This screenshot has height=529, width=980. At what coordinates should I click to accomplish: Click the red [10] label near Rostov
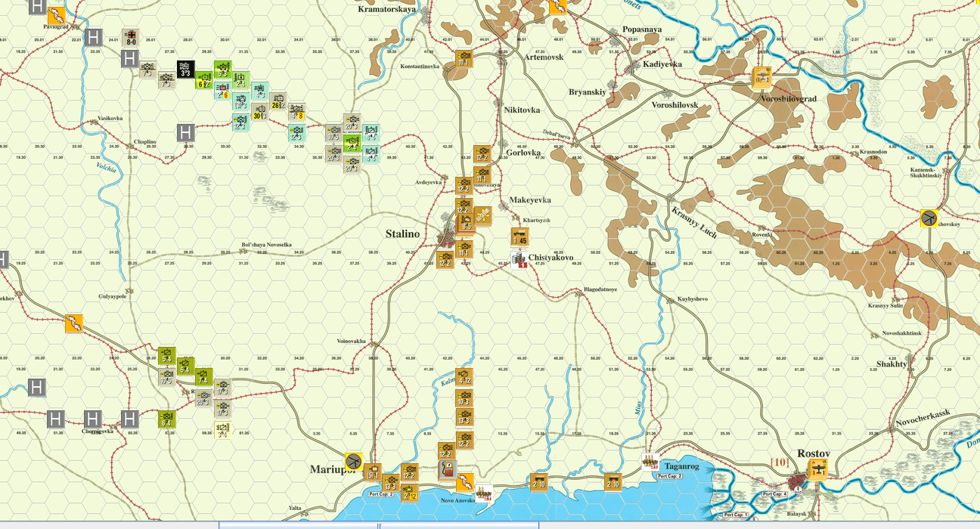779,462
